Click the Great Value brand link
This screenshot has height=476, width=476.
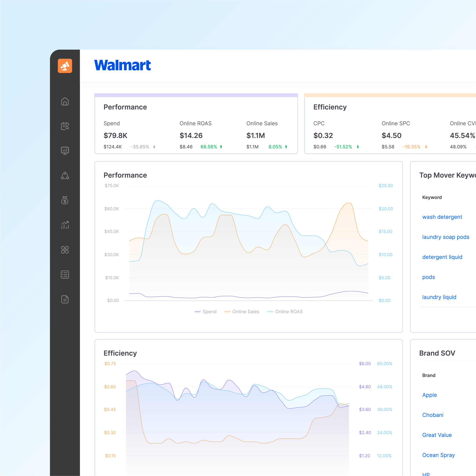[x=437, y=435]
